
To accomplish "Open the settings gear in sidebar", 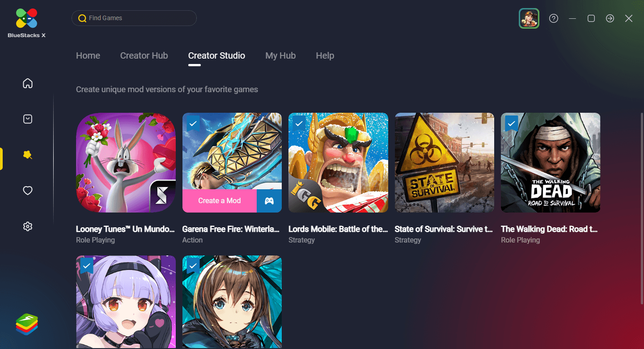I will (x=28, y=226).
